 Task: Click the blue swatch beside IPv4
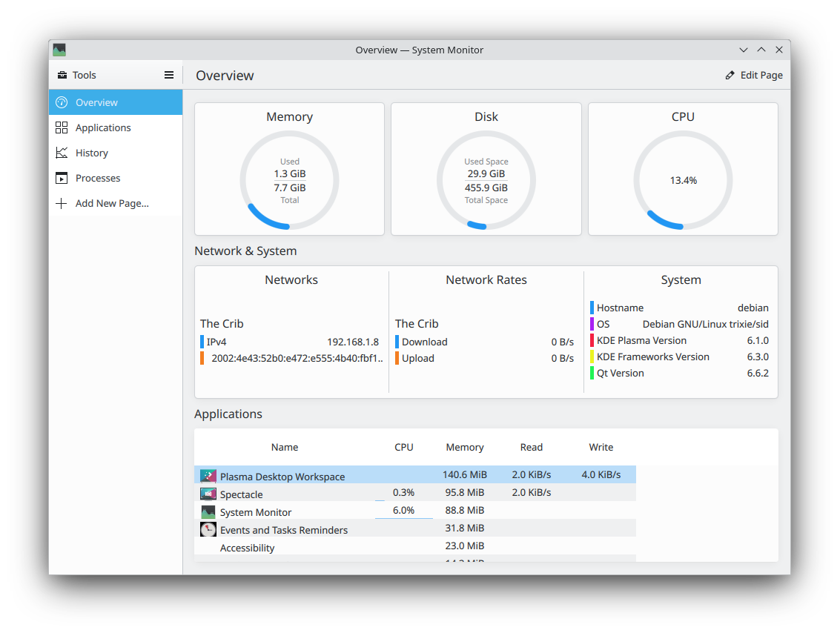pos(202,342)
